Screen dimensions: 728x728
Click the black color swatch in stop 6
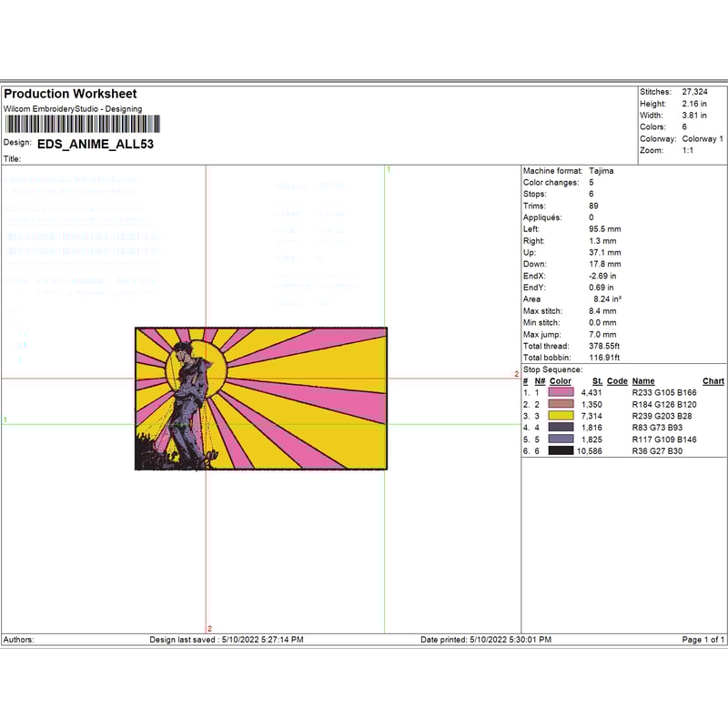point(561,450)
